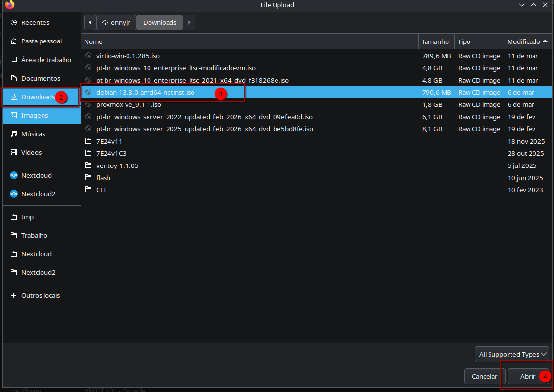Image resolution: width=554 pixels, height=392 pixels.
Task: Select the Imagens sidebar location
Action: click(x=34, y=115)
